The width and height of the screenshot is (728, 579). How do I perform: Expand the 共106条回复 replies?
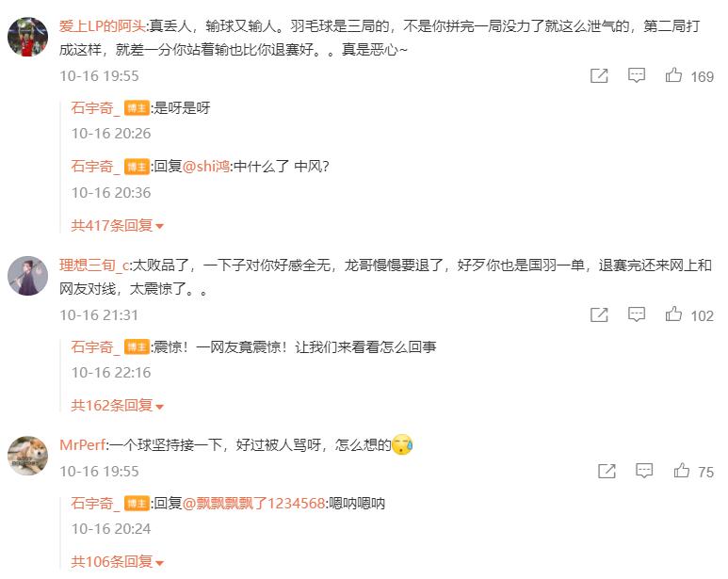[117, 562]
